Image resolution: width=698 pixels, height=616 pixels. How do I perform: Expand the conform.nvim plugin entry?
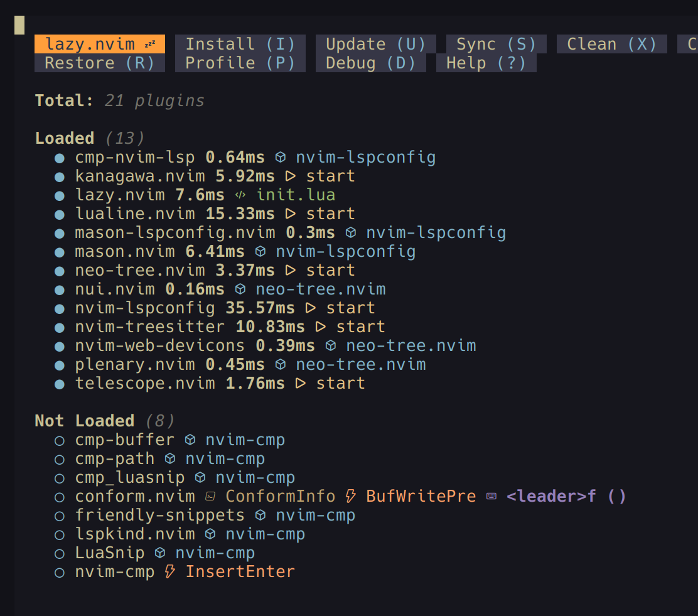(135, 496)
